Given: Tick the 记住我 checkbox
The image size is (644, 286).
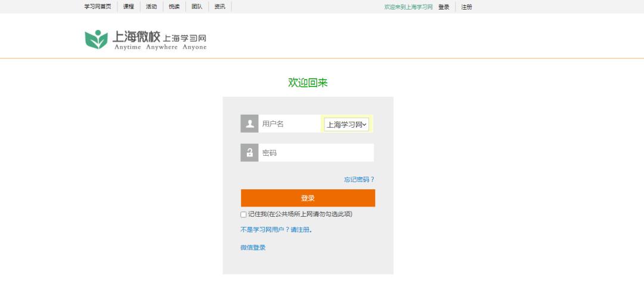Looking at the screenshot, I should click(243, 215).
